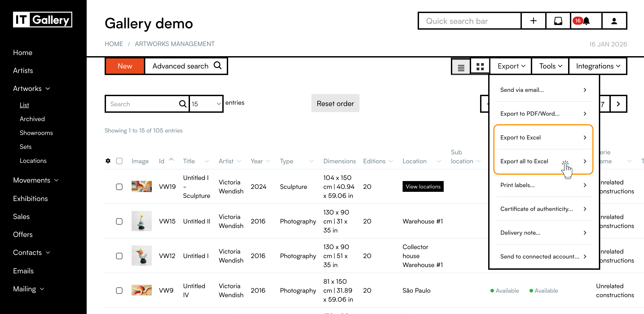
Task: Click the Reset order button
Action: pos(335,103)
